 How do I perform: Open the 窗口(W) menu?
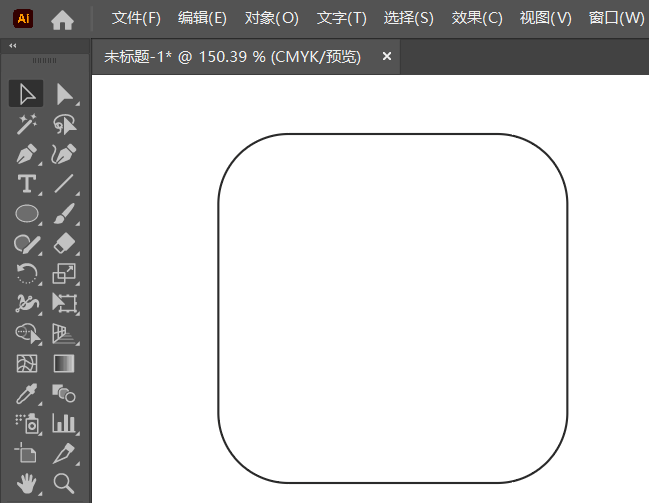[617, 18]
